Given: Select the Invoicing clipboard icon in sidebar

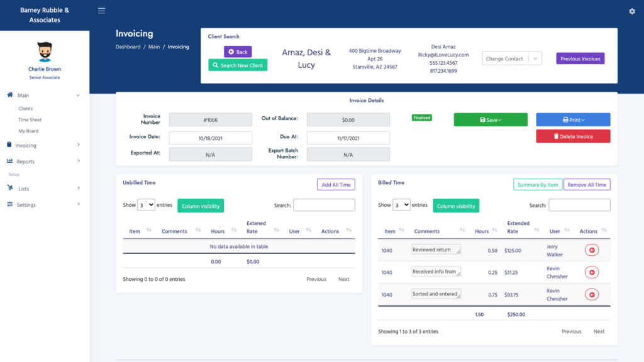Looking at the screenshot, I should tap(9, 145).
